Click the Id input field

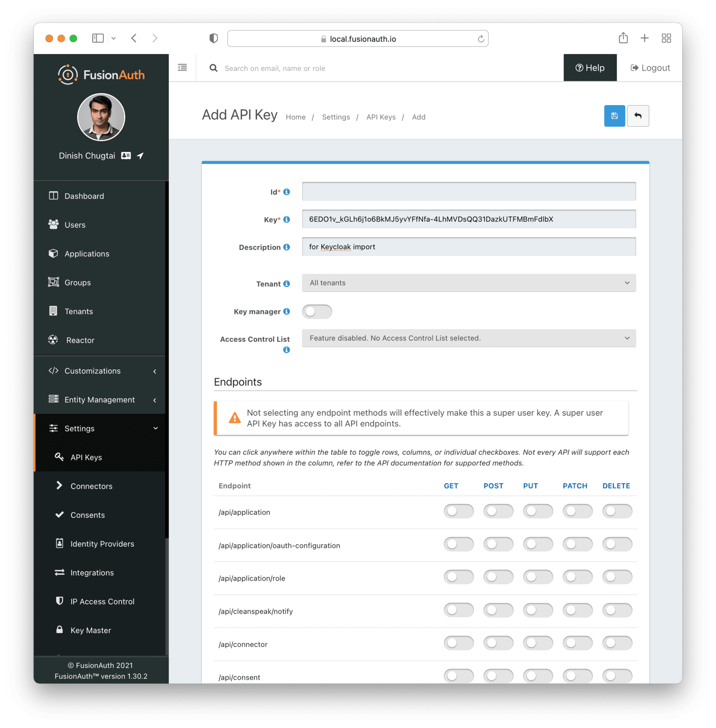coord(469,192)
